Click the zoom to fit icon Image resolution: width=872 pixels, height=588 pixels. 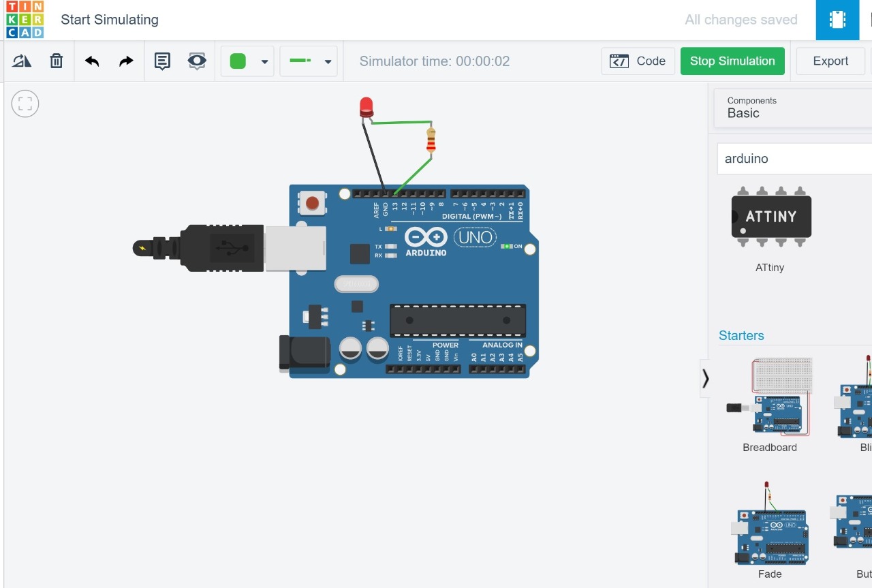click(25, 104)
